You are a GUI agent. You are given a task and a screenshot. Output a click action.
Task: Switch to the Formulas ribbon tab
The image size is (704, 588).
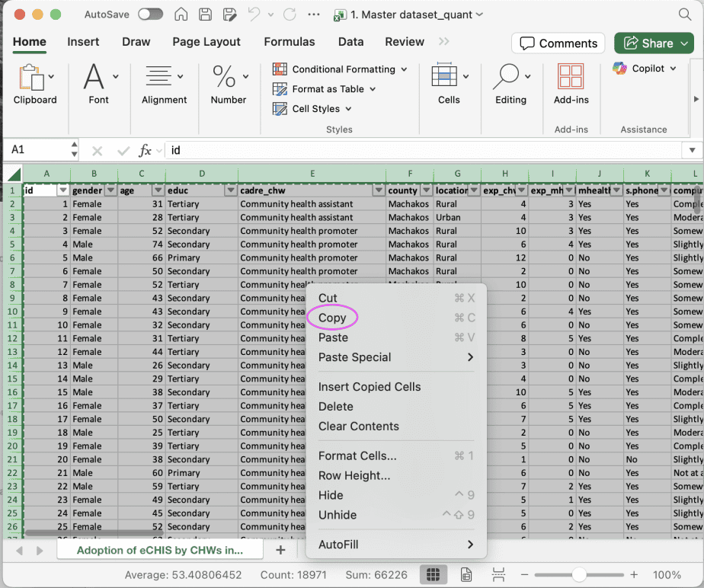[289, 42]
